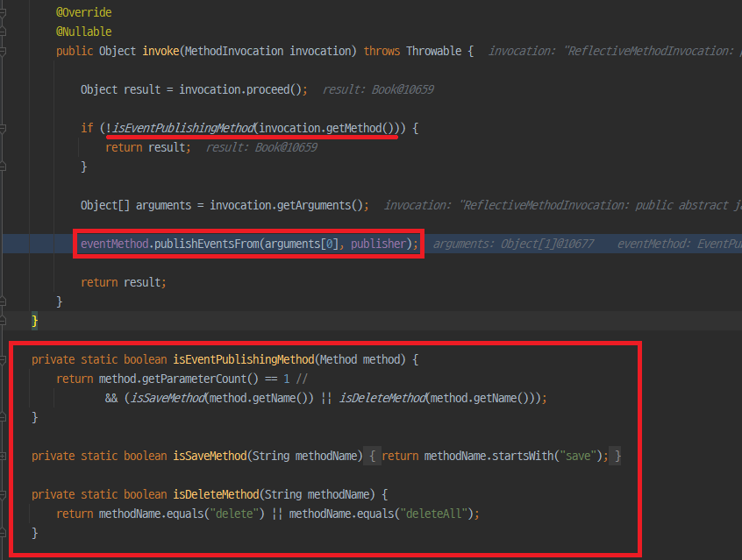Click the inline hint 'result: Book@10659' after proceed()
Viewport: 742px width, 560px height.
378,90
